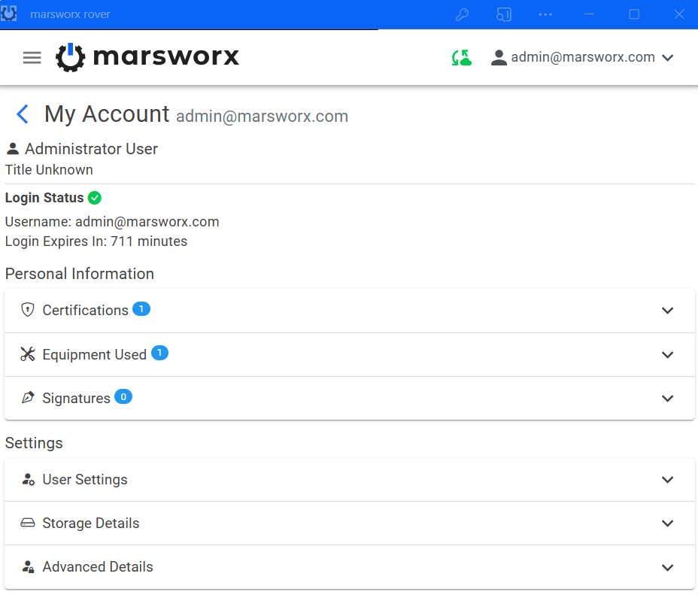Viewport: 698px width, 616px height.
Task: Click the Administrator User name
Action: point(91,149)
